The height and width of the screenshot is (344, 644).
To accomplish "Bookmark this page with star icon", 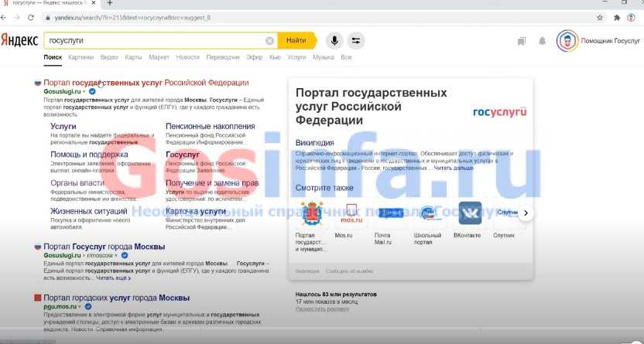I will tap(601, 16).
